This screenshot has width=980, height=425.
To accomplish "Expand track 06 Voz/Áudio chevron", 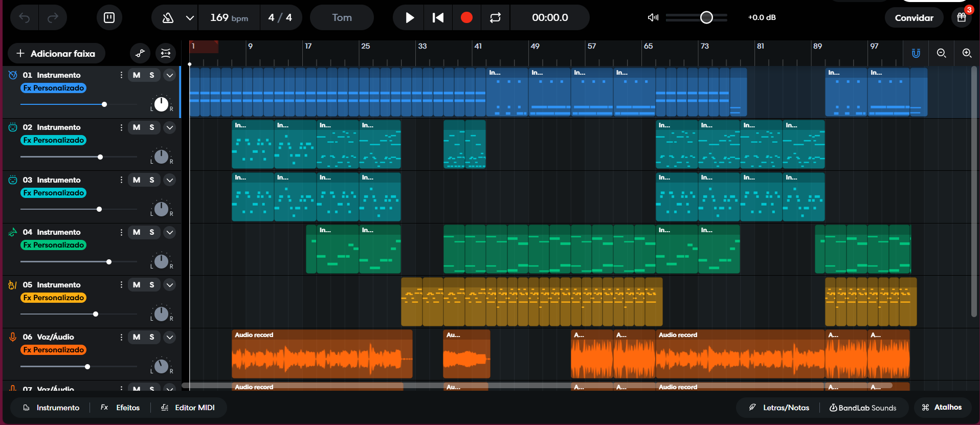I will coord(170,337).
